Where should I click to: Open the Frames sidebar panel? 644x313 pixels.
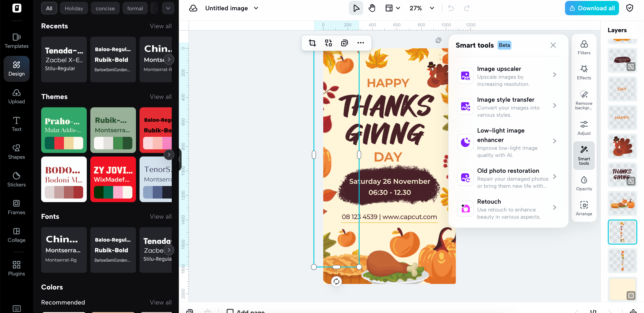[x=17, y=207]
